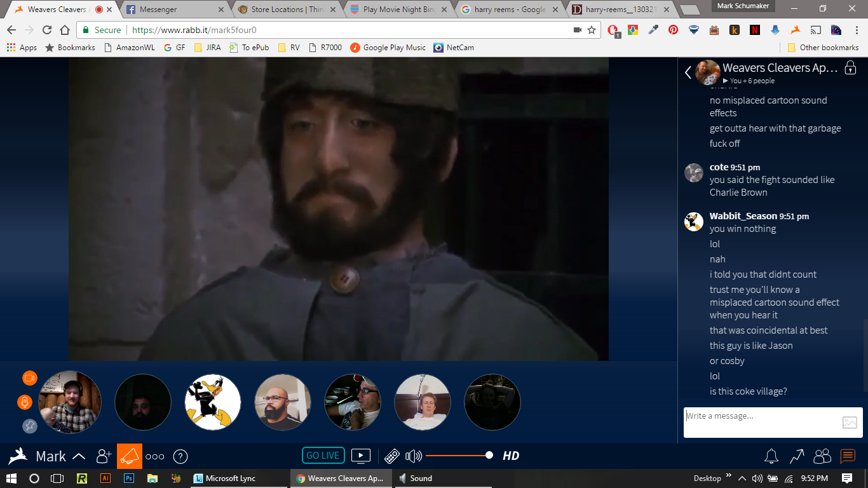
Task: Toggle the orange chat panel icon
Action: pos(848,456)
